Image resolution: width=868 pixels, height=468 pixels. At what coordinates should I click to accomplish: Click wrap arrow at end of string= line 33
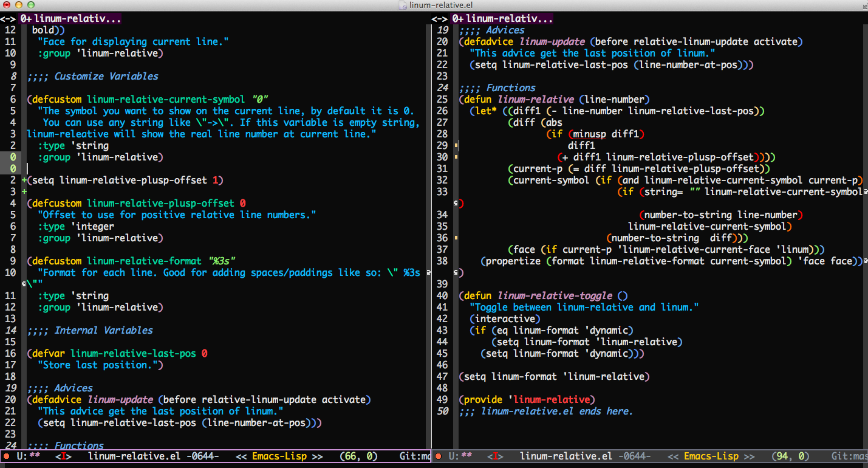865,191
